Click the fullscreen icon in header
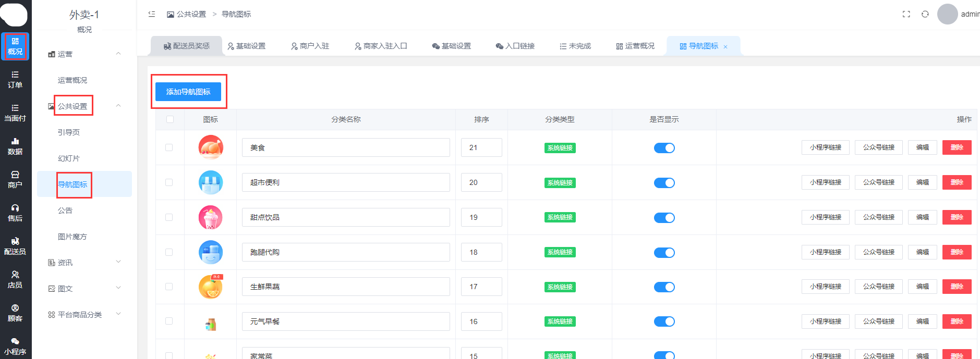Image resolution: width=980 pixels, height=359 pixels. (906, 14)
